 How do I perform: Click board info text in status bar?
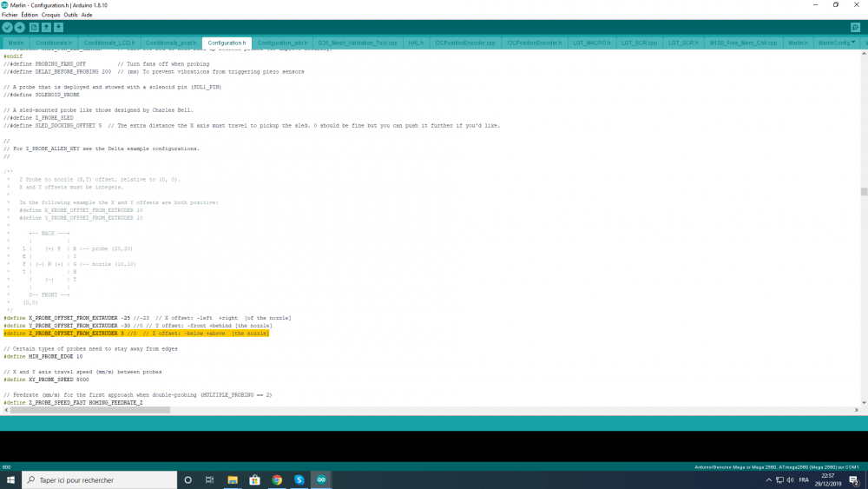click(777, 466)
